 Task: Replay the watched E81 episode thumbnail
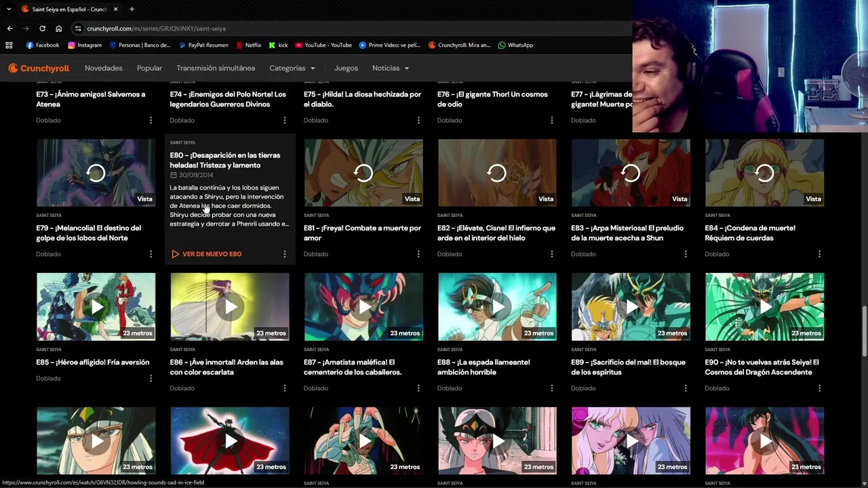363,173
